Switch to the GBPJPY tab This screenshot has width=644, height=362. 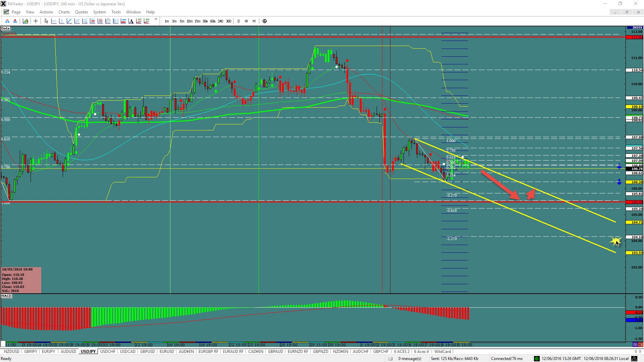31,352
